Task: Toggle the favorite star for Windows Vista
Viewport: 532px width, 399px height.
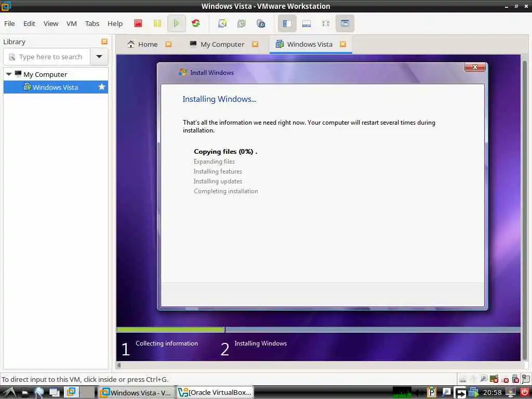Action: coord(101,87)
